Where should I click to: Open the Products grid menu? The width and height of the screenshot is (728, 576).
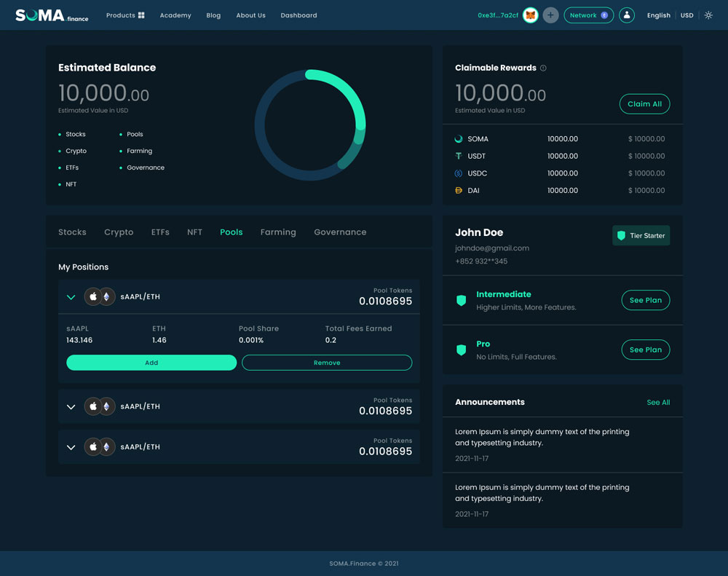coord(125,15)
